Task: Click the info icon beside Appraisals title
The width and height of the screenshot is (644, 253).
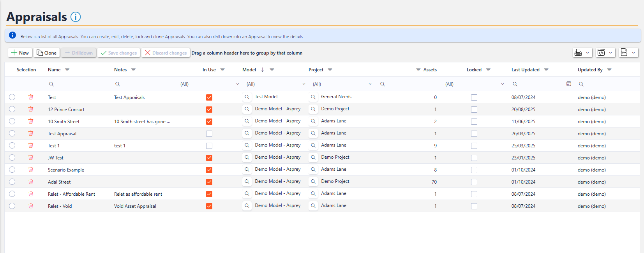Action: tap(76, 17)
